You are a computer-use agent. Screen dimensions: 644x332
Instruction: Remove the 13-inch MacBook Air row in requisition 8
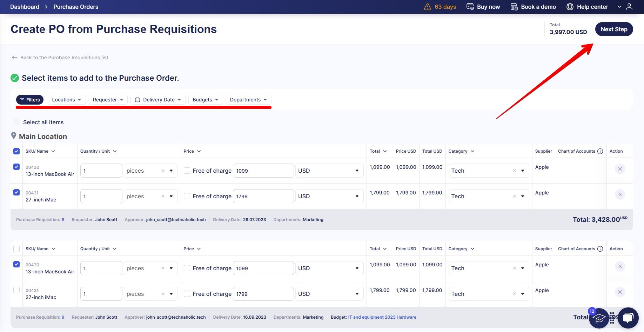[620, 169]
